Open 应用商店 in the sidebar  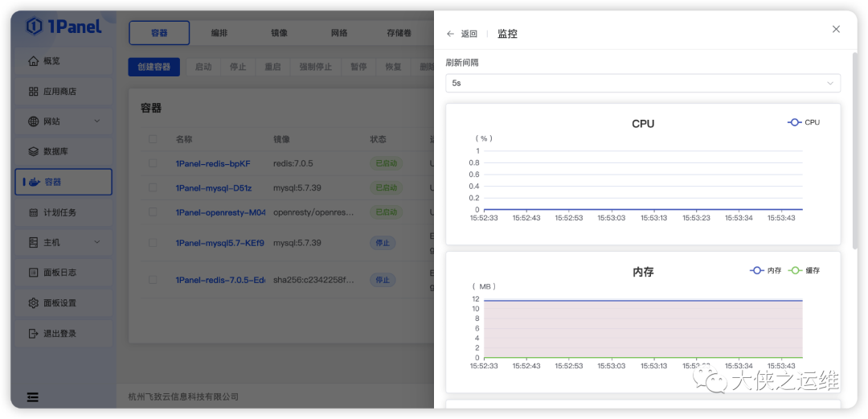tap(63, 92)
